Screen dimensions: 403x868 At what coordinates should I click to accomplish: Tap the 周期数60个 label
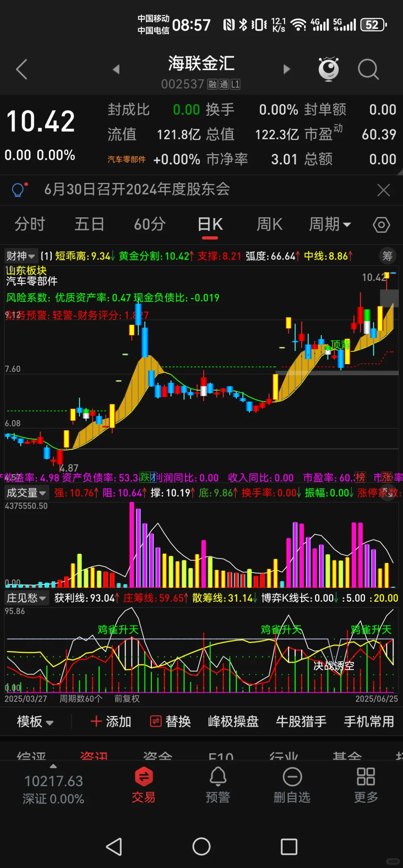[81, 699]
